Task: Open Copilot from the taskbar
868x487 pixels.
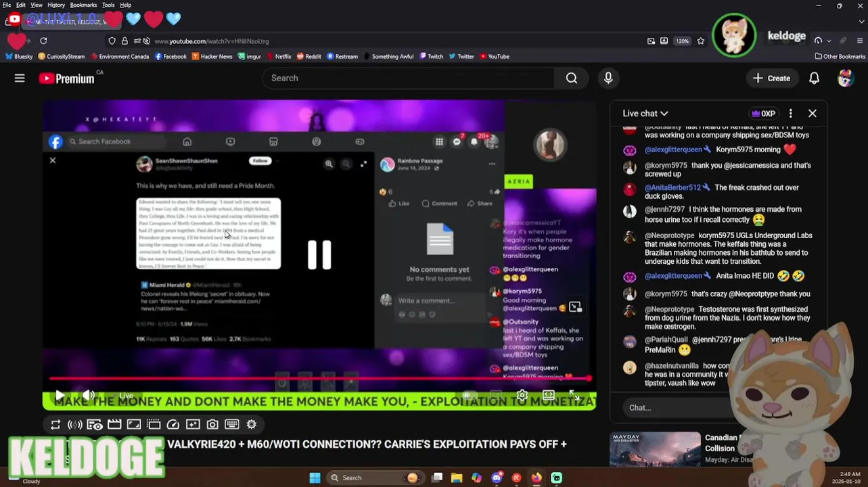Action: pyautogui.click(x=477, y=478)
